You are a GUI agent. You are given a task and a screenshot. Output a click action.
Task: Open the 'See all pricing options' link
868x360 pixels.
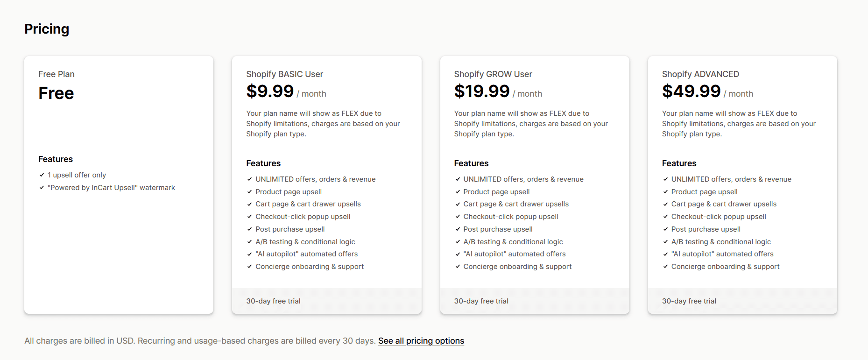click(x=421, y=341)
